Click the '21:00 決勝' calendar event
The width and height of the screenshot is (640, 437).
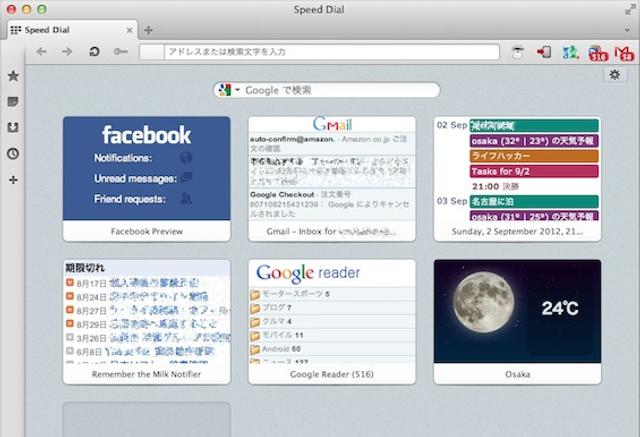[x=495, y=186]
